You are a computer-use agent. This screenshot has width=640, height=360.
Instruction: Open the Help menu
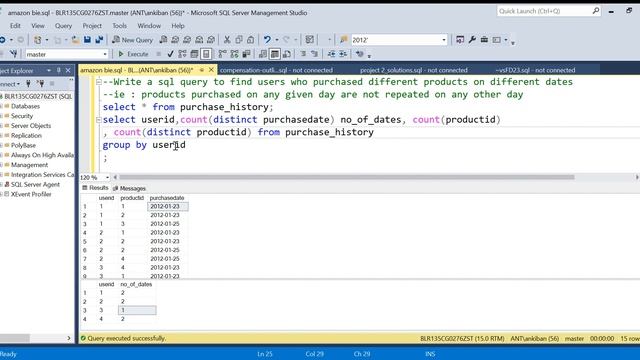click(178, 26)
